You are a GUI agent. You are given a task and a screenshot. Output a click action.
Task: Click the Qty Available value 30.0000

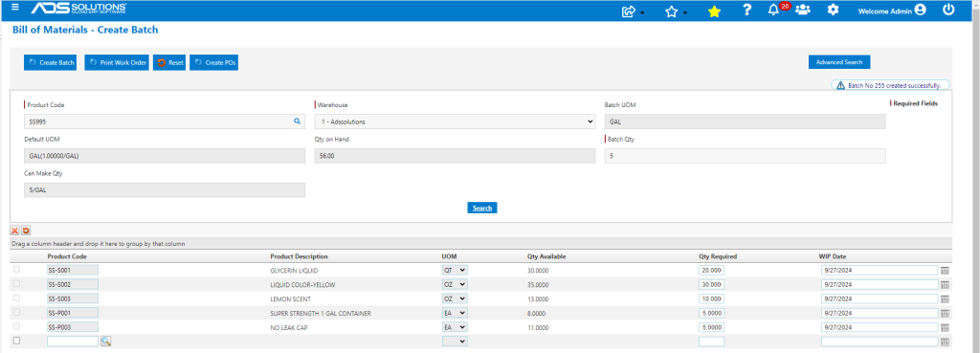click(539, 270)
